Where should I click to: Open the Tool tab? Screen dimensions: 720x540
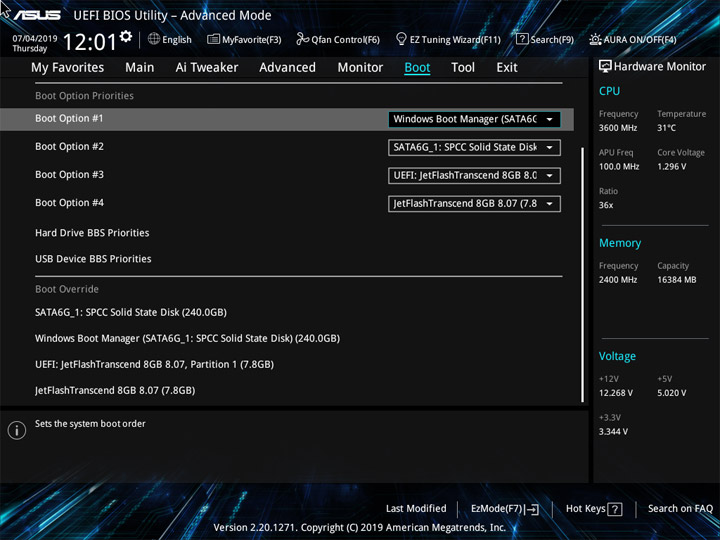(463, 68)
